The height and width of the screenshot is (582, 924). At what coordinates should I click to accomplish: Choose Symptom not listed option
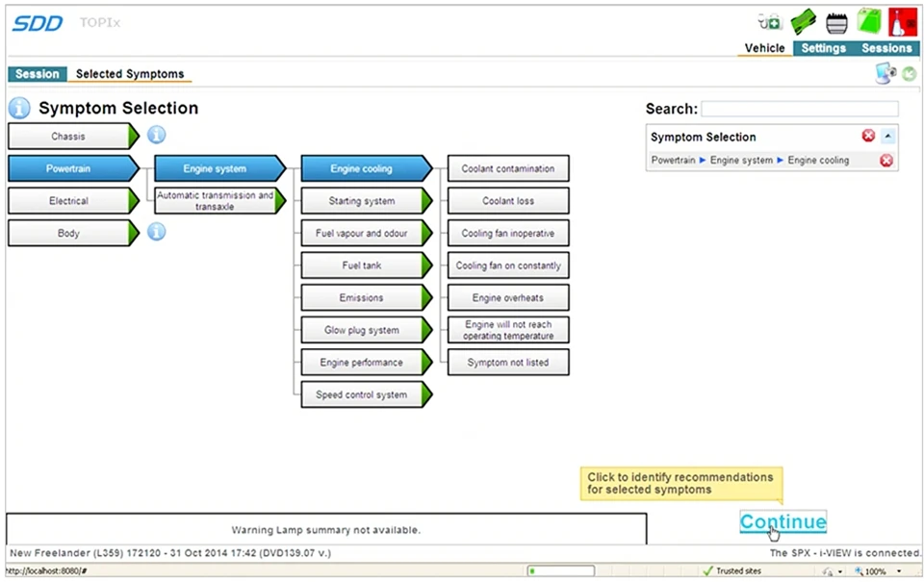click(x=508, y=363)
